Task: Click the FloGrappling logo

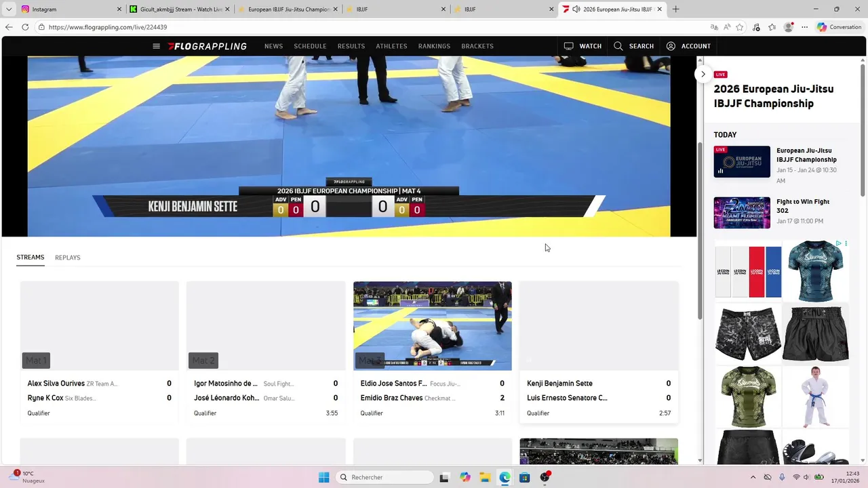Action: pos(208,46)
